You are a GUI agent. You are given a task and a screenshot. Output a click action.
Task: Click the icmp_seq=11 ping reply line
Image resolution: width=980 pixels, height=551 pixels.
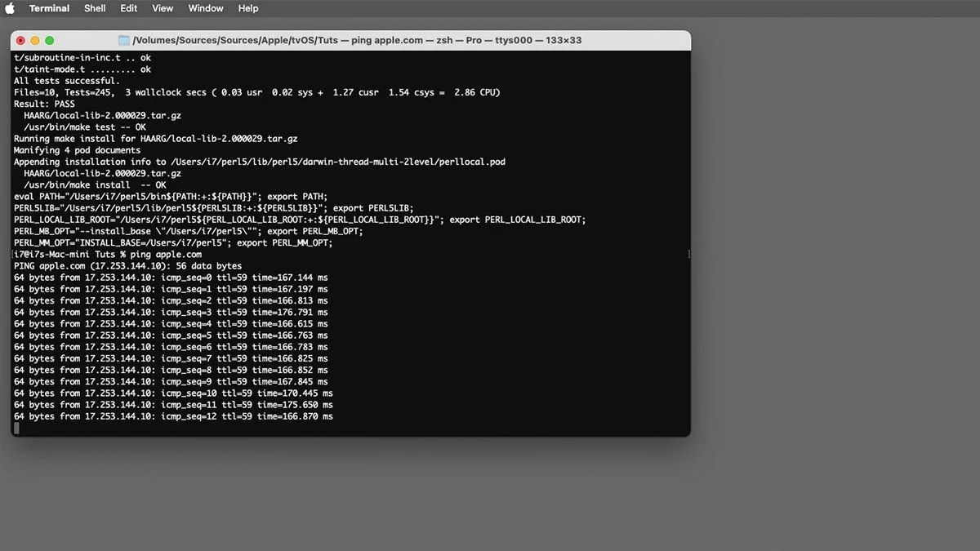tap(173, 404)
